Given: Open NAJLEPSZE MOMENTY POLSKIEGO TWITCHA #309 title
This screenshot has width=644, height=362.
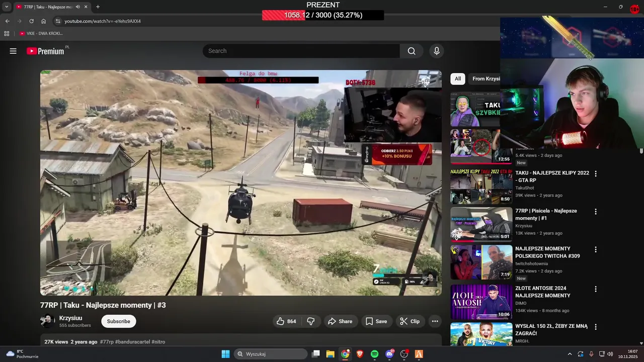Looking at the screenshot, I should click(x=547, y=252).
